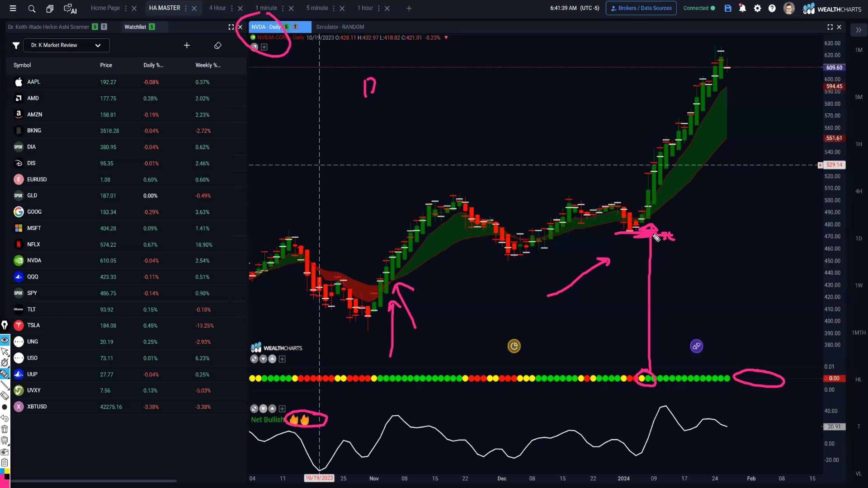Open the AI chat assistant

pyautogui.click(x=70, y=9)
